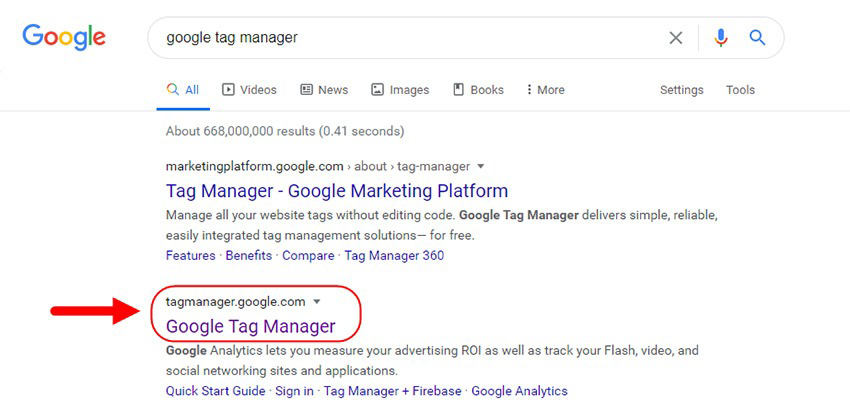
Task: Click the Google logo
Action: tap(64, 37)
